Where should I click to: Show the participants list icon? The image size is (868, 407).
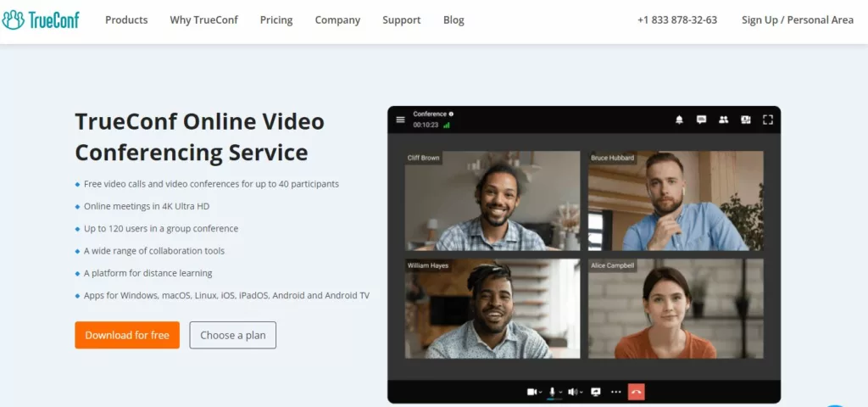[x=724, y=120]
